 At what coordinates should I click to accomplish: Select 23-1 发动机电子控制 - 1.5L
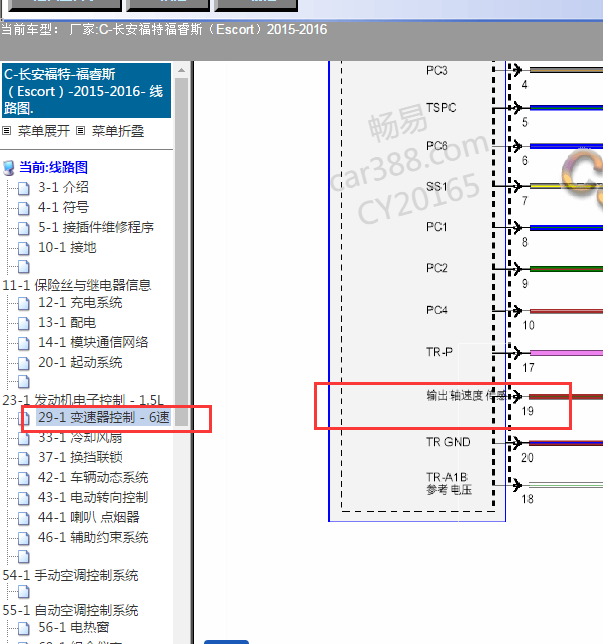pyautogui.click(x=83, y=400)
